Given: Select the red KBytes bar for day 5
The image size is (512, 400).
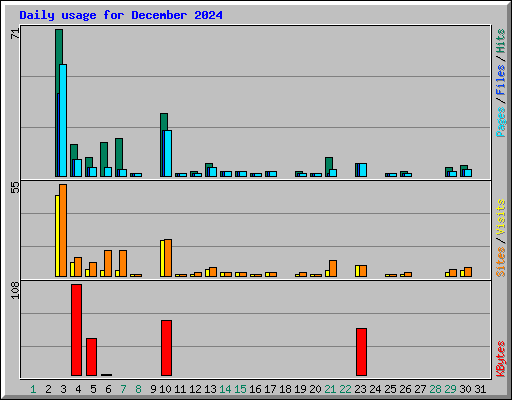Looking at the screenshot, I should [91, 357].
